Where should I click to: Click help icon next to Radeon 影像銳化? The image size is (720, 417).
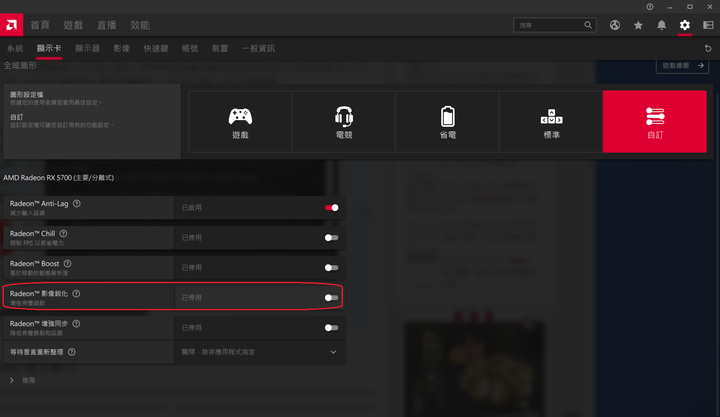(x=76, y=293)
